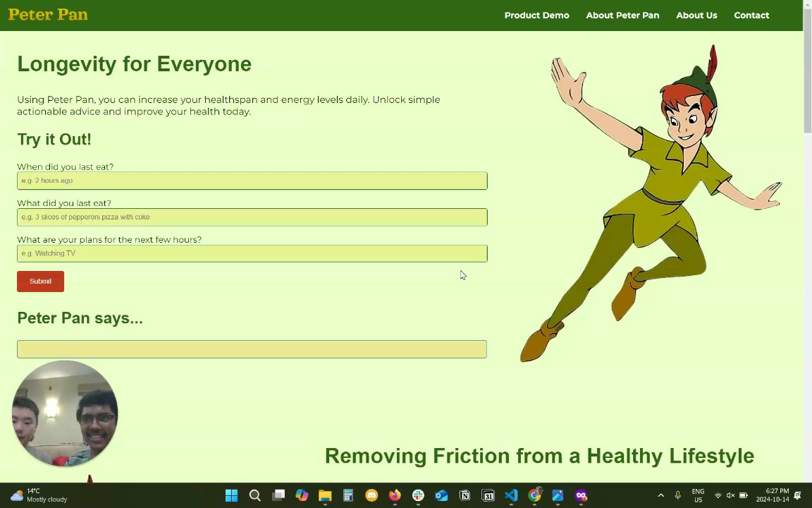Viewport: 812px width, 508px height.
Task: Submit the Try it Out form
Action: click(x=40, y=282)
